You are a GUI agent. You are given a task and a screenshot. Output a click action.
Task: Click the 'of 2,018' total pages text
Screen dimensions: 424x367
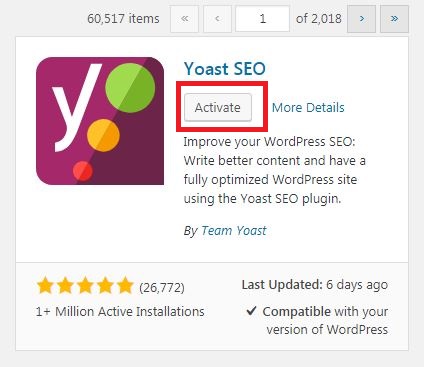[319, 19]
